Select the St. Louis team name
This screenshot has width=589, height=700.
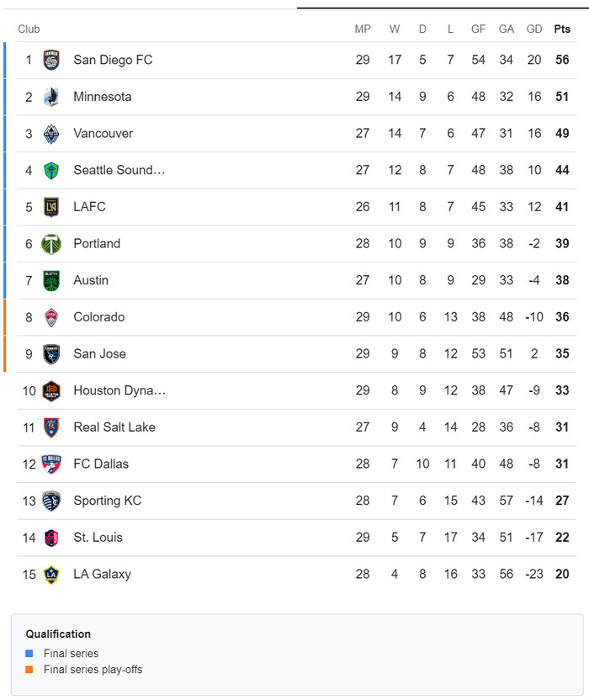point(98,538)
